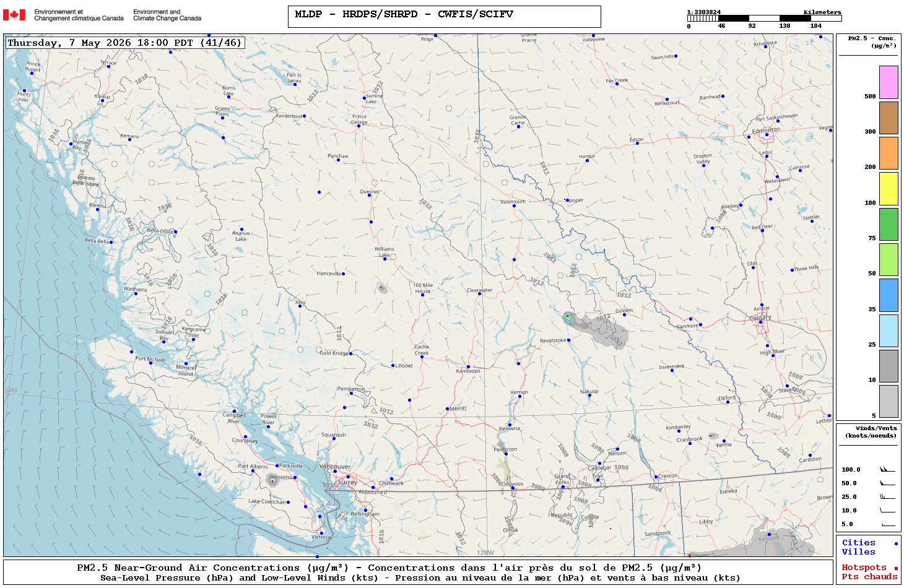This screenshot has height=588, width=904.
Task: Select the orange 200 concentration swatch
Action: pos(889,153)
